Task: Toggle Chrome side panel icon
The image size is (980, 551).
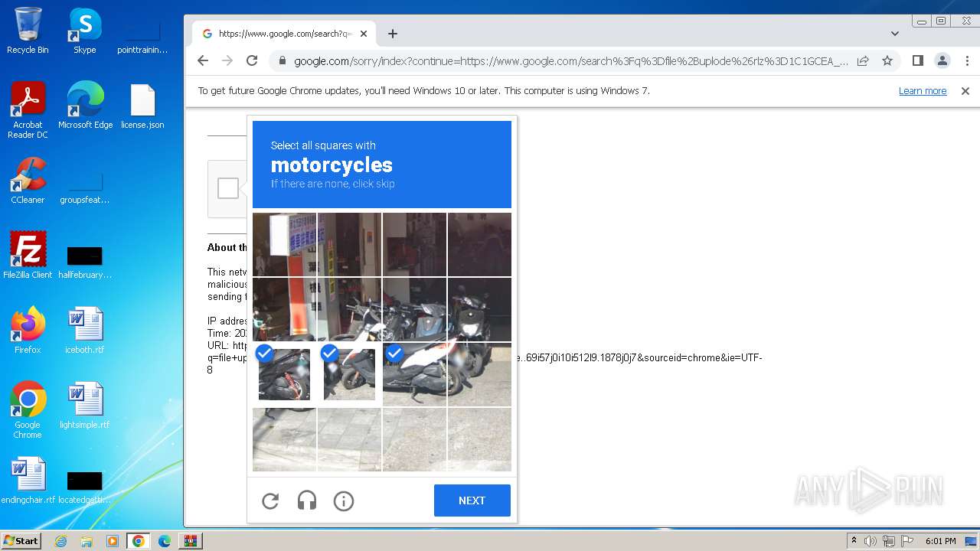Action: [918, 60]
